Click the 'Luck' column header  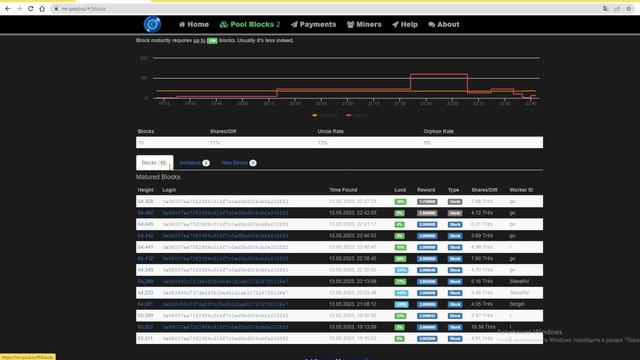pos(400,190)
